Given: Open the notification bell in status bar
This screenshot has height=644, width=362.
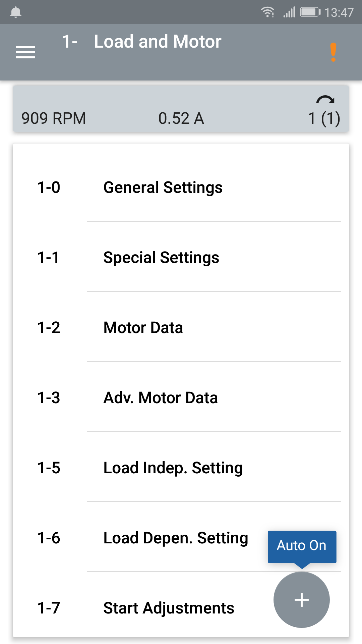Looking at the screenshot, I should [x=16, y=12].
